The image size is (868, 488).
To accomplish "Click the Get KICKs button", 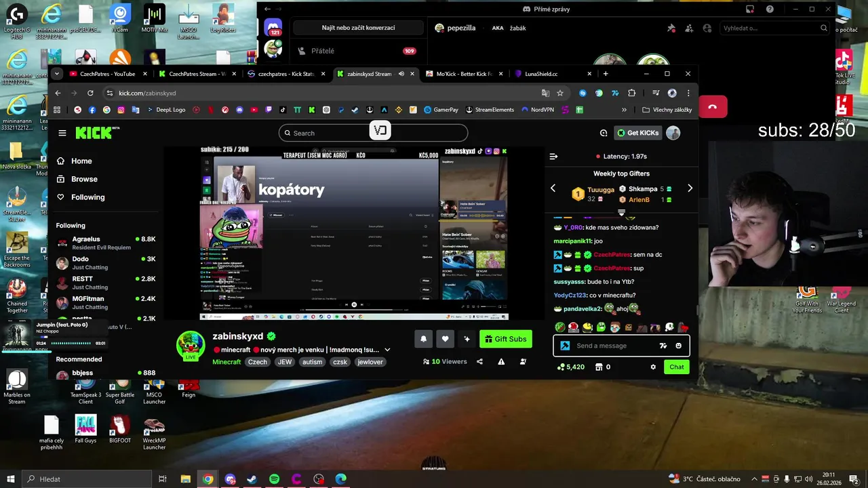I will coord(637,133).
